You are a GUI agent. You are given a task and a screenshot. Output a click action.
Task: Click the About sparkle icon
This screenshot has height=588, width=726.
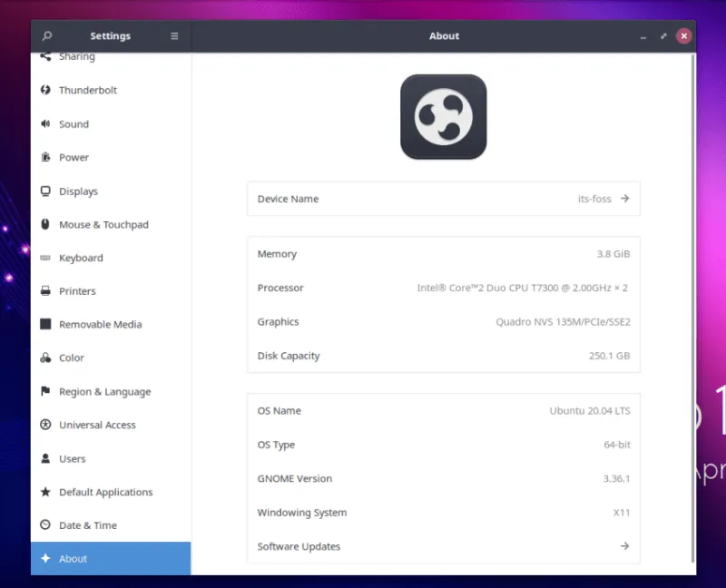click(45, 558)
